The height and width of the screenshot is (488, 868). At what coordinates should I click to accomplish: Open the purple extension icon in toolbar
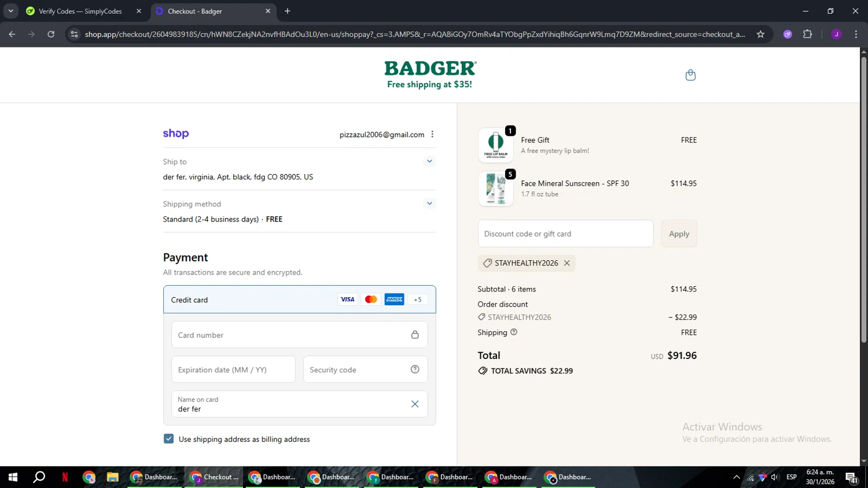tap(788, 34)
